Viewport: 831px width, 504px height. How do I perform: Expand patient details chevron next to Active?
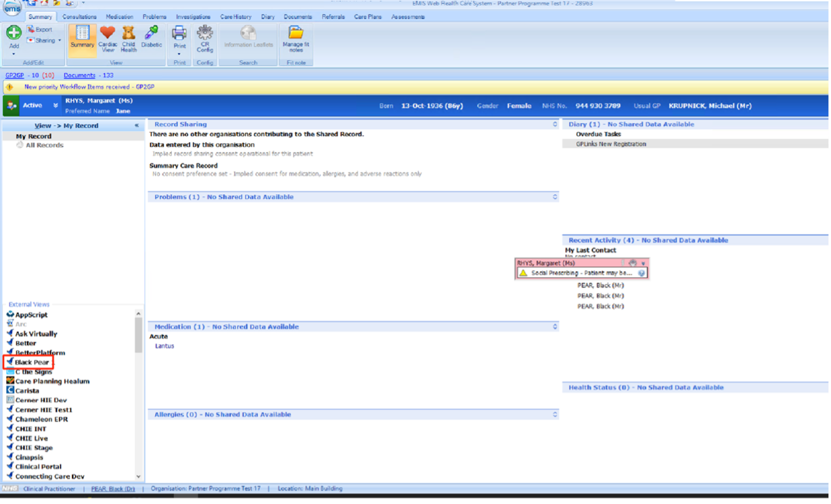[x=55, y=106]
